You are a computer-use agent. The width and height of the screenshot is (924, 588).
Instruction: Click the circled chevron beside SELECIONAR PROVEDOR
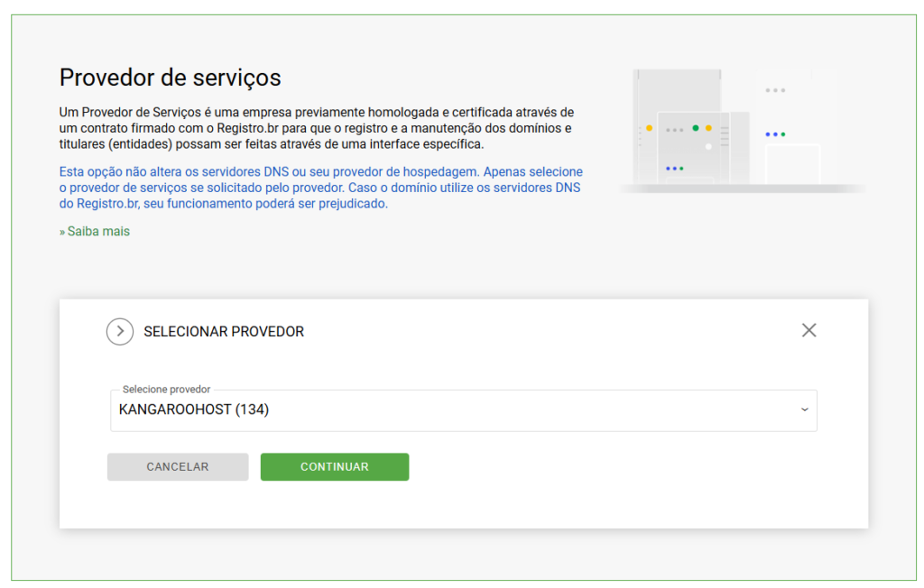[x=120, y=332]
